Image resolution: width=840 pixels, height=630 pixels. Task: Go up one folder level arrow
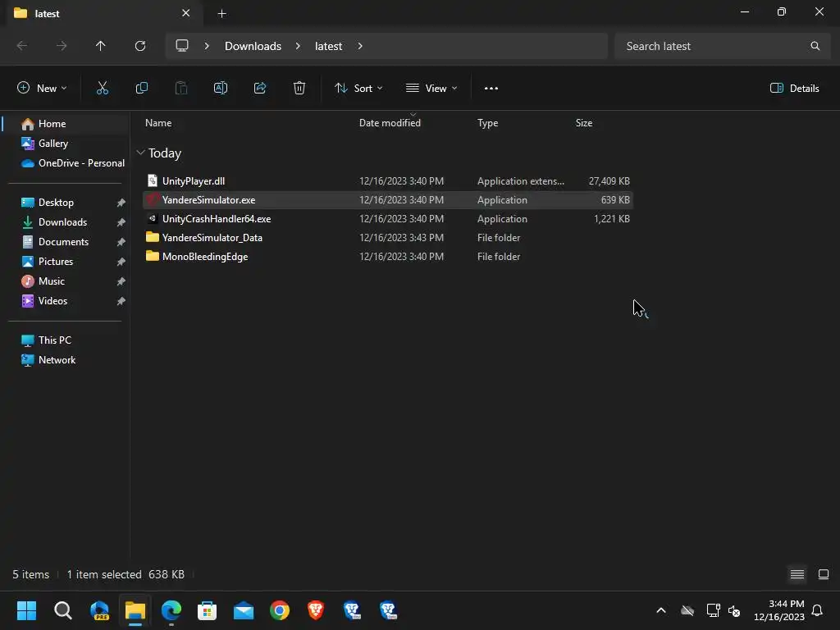pos(101,46)
